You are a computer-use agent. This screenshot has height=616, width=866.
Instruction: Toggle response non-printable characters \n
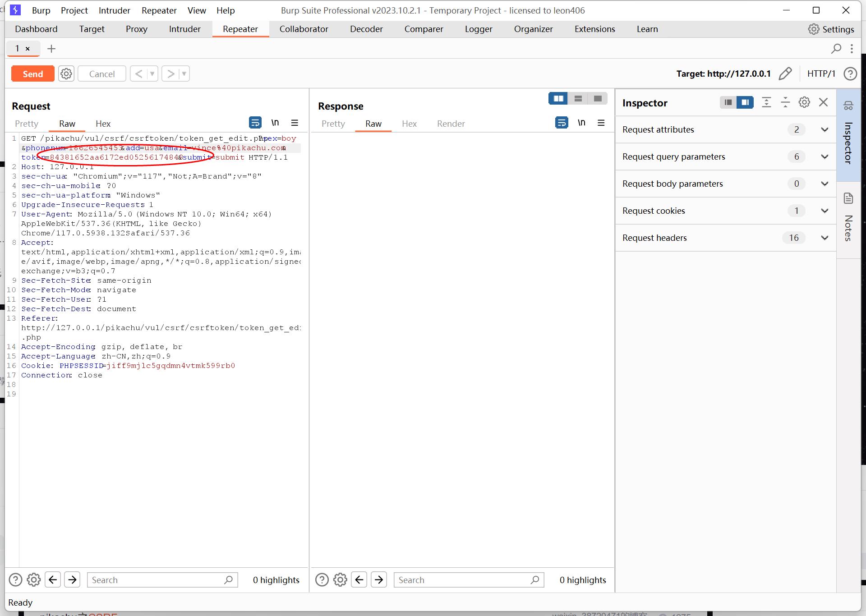582,123
